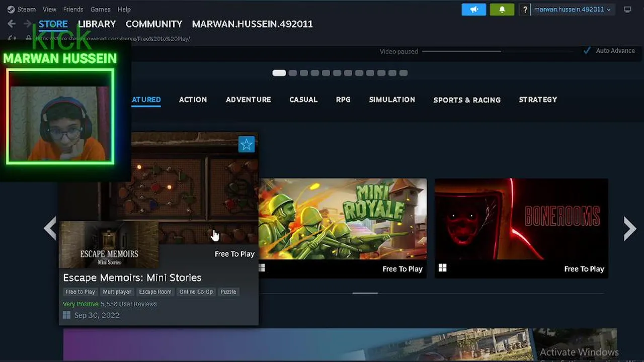This screenshot has height=362, width=644.
Task: Go to the LIBRARY tab
Action: [97, 24]
